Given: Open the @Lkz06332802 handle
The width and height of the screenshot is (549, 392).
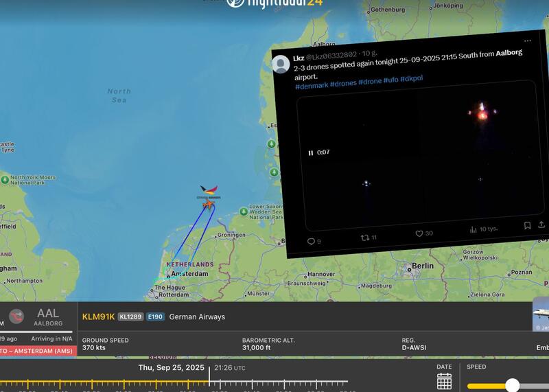Looking at the screenshot, I should tap(331, 56).
